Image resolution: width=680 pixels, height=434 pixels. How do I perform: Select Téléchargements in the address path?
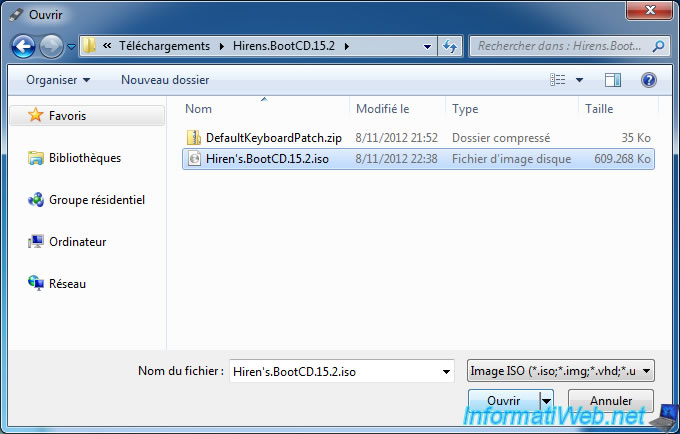(164, 46)
